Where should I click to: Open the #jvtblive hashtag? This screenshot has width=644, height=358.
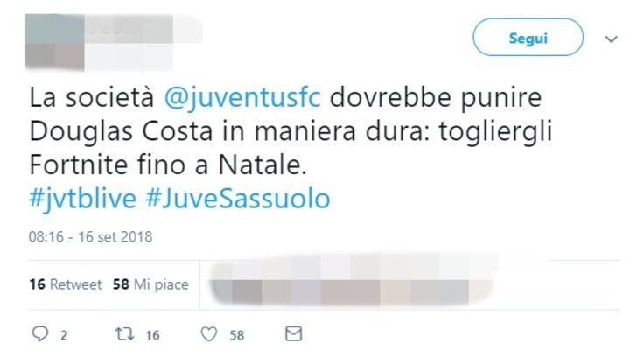(x=82, y=200)
